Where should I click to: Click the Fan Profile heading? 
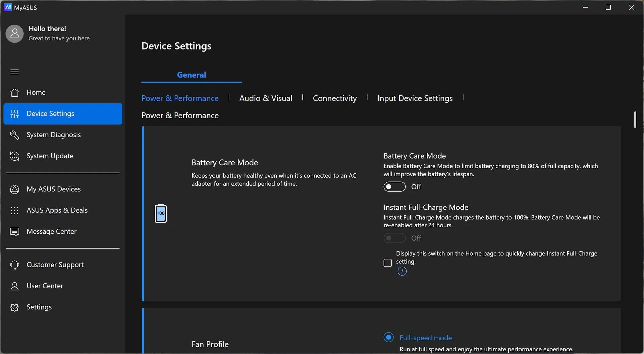point(210,344)
